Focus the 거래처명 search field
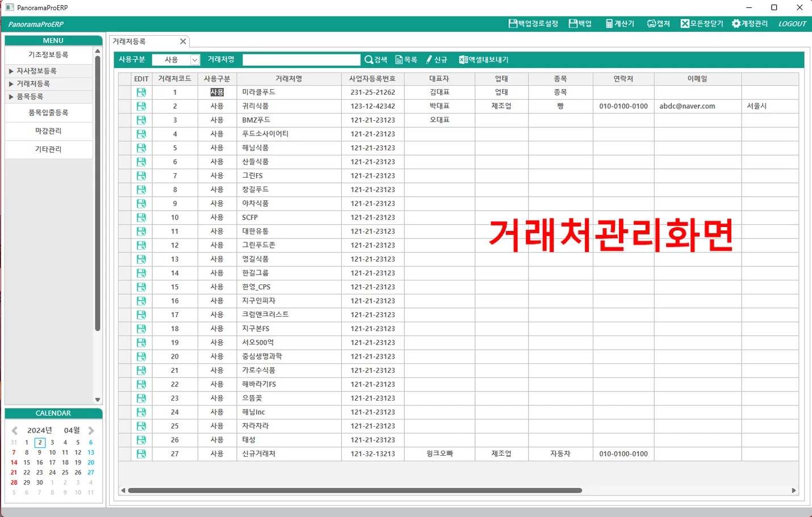The image size is (812, 517). [302, 60]
